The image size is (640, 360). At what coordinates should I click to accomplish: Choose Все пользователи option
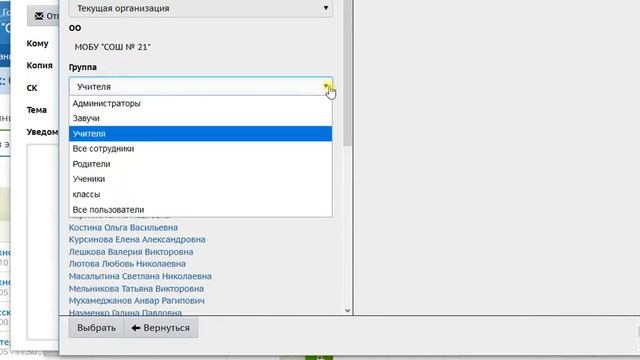[200, 209]
